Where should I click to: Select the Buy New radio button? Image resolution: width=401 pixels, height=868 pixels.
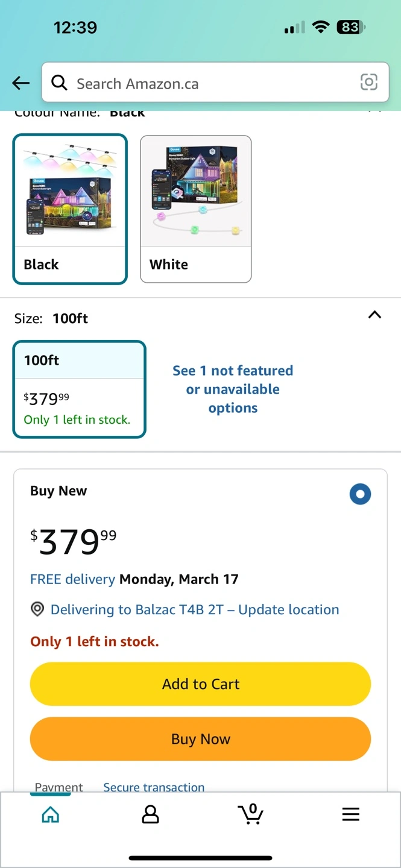click(x=360, y=494)
